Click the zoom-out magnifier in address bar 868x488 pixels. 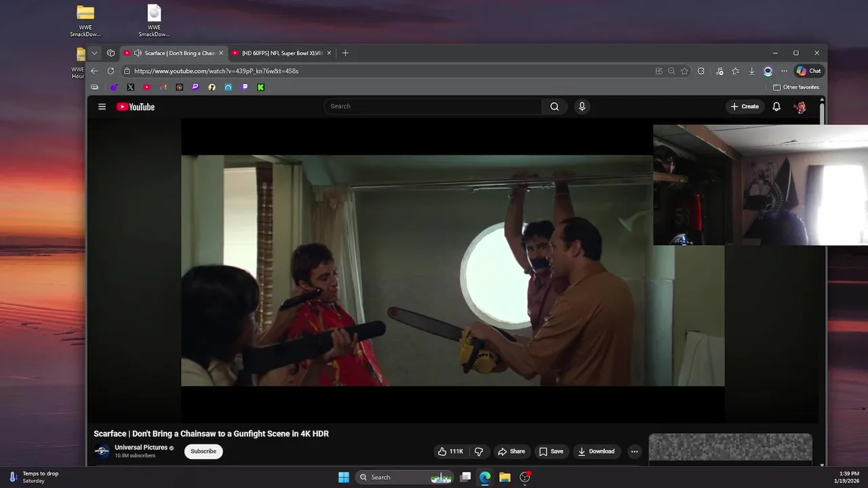tap(671, 70)
